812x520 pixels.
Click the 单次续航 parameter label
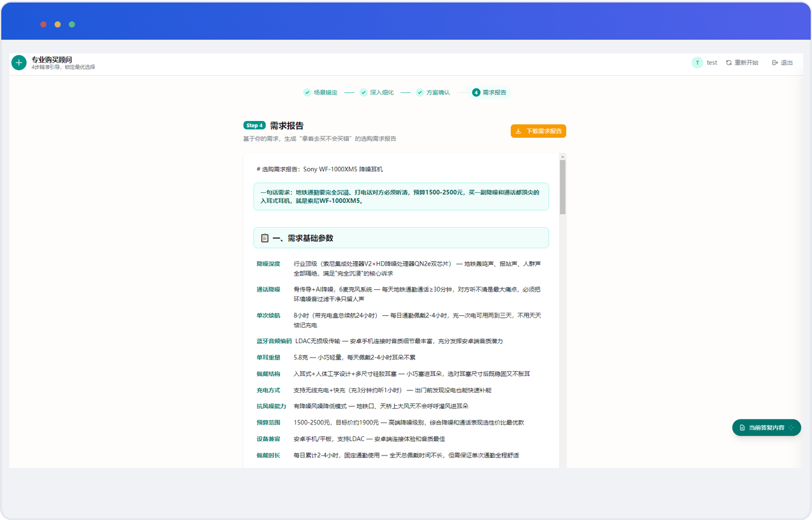tap(268, 315)
